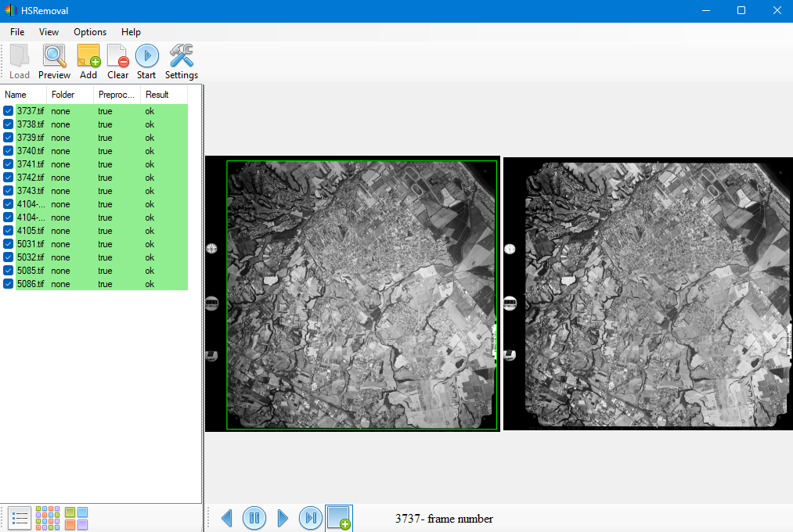The width and height of the screenshot is (793, 532).
Task: Go to previous frame arrow
Action: coord(227,518)
